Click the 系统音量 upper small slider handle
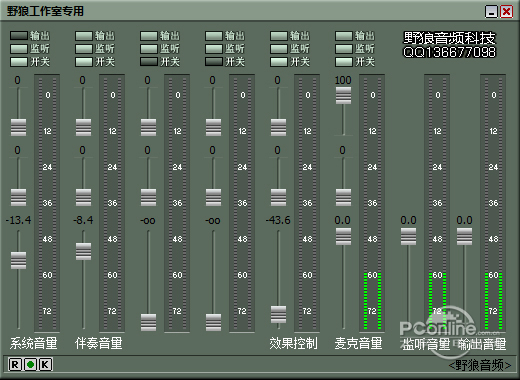 pos(18,127)
